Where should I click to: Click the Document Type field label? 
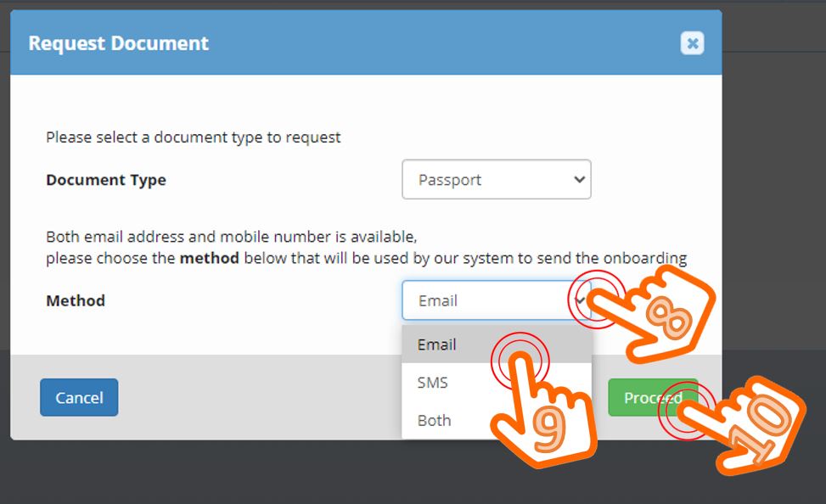(x=106, y=180)
